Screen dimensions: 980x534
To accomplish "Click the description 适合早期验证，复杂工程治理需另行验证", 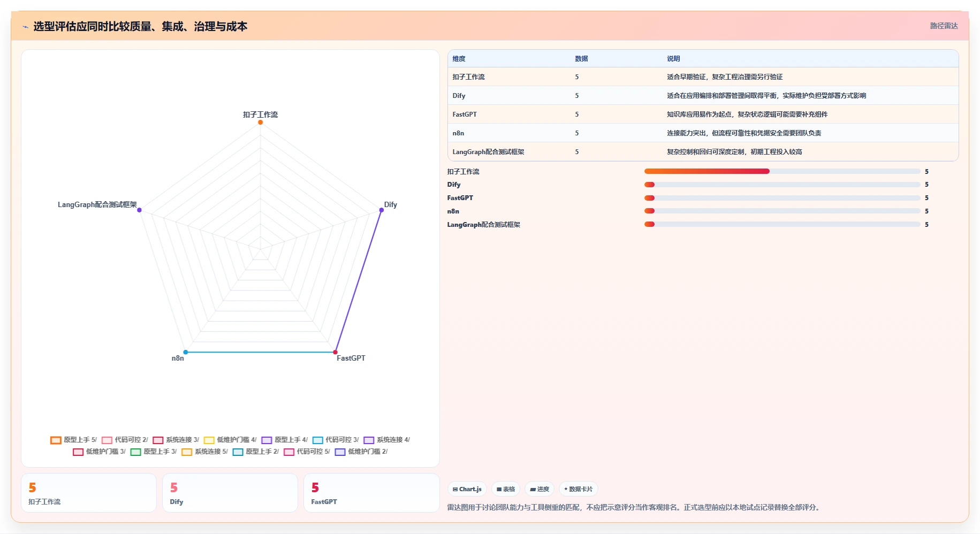I will pos(725,77).
